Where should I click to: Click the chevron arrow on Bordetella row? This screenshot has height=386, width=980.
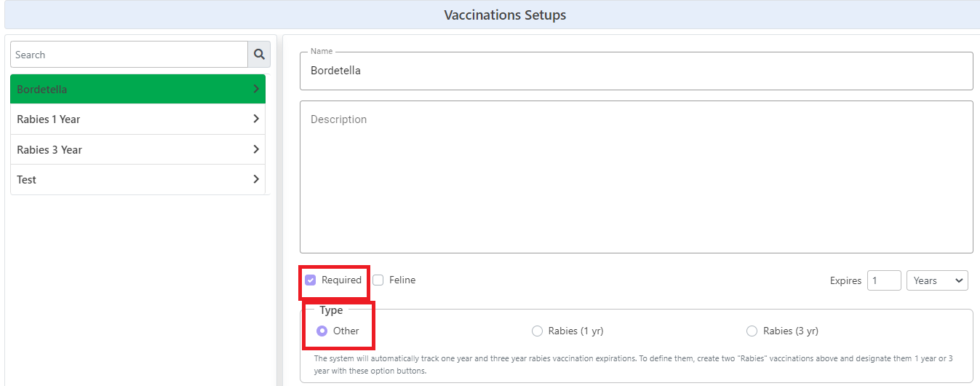[x=256, y=89]
